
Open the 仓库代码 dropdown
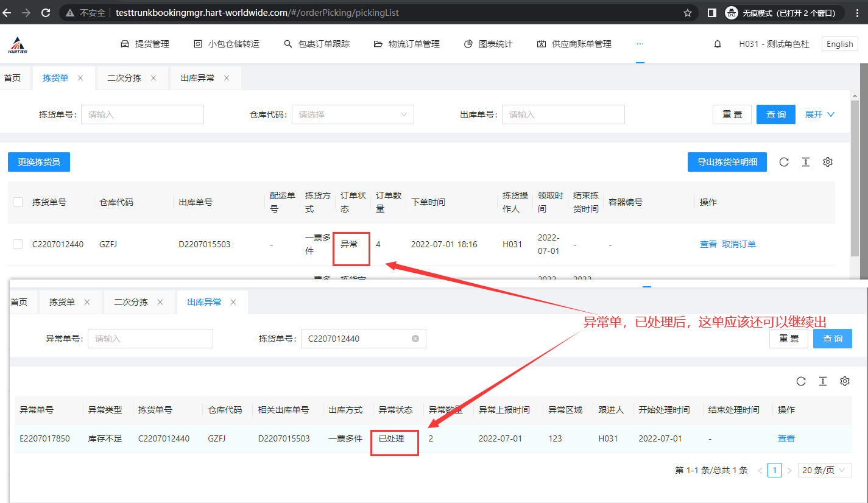pyautogui.click(x=353, y=114)
